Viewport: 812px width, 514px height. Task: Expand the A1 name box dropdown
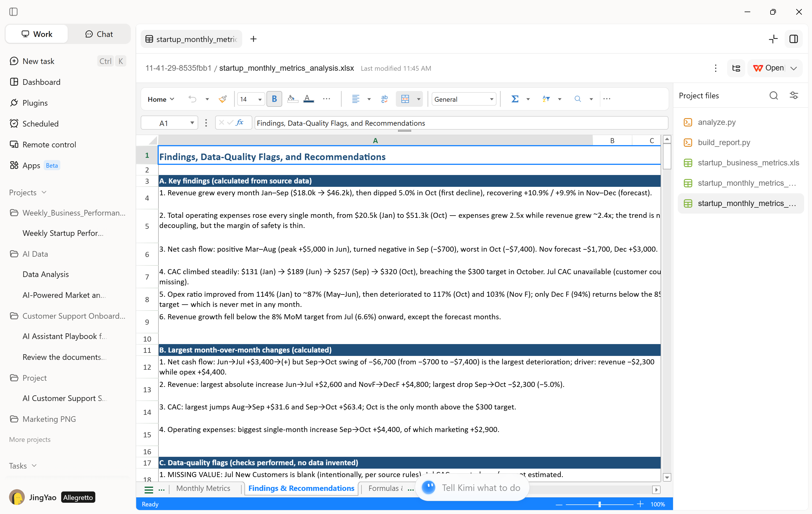192,123
